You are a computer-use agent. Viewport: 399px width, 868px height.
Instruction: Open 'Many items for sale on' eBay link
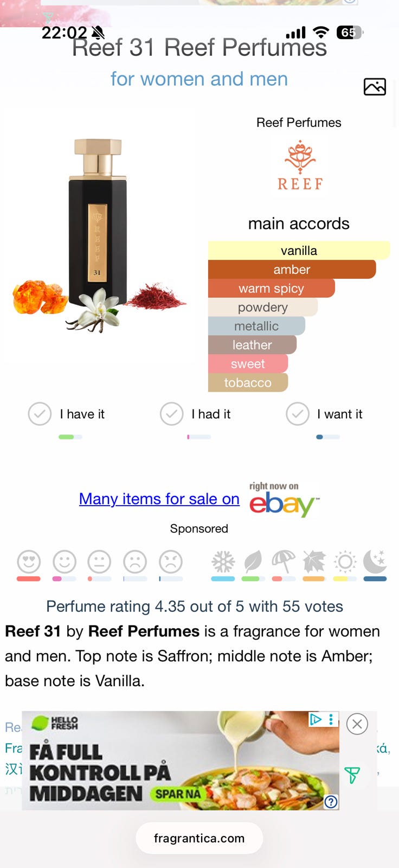tap(159, 499)
